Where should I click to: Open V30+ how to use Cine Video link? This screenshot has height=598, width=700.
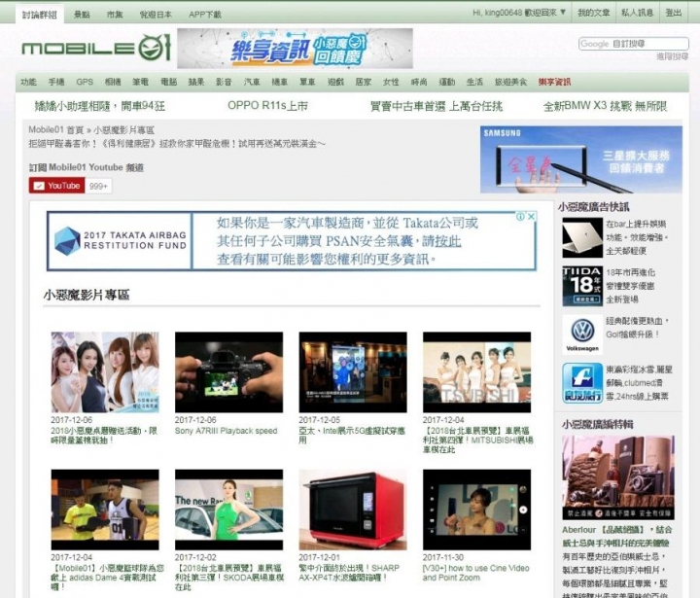pyautogui.click(x=475, y=573)
